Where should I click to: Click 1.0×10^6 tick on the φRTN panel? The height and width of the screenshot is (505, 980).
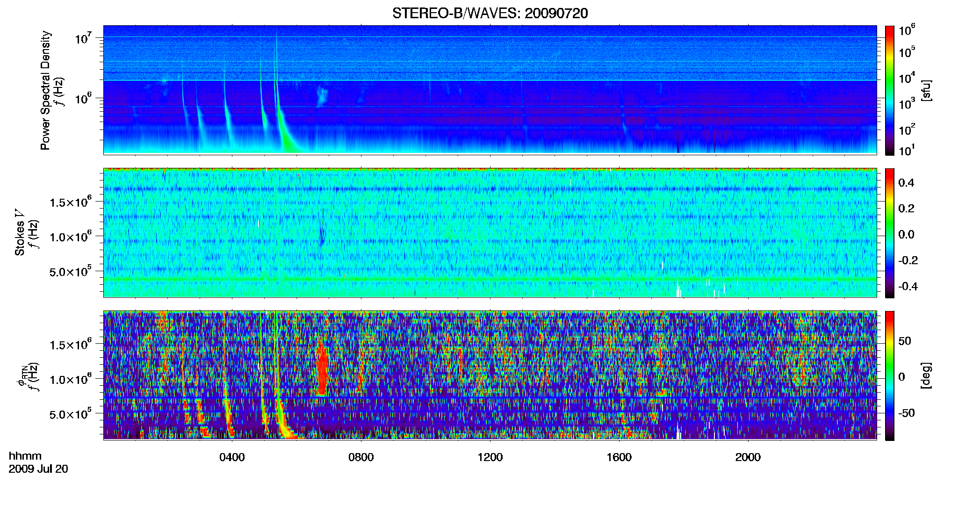(70, 379)
